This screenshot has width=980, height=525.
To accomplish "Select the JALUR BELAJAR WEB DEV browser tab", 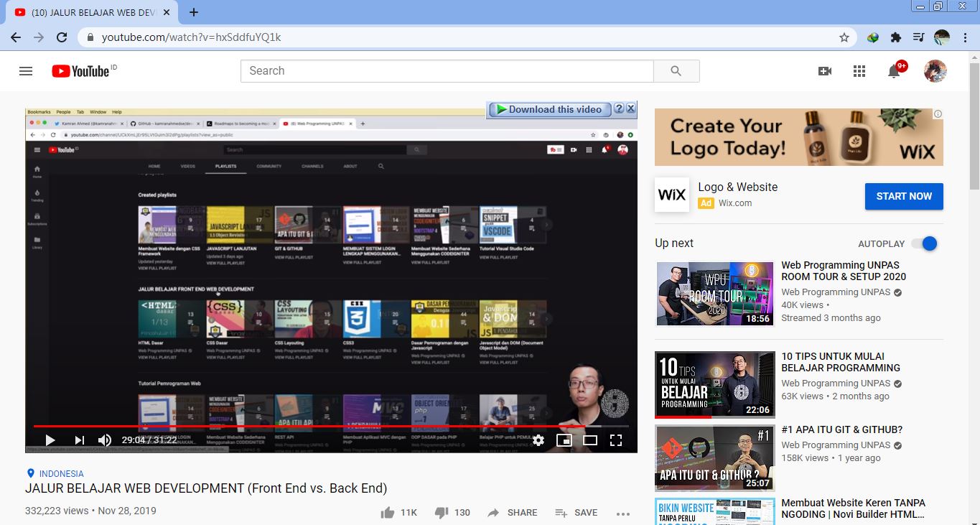I will [92, 13].
